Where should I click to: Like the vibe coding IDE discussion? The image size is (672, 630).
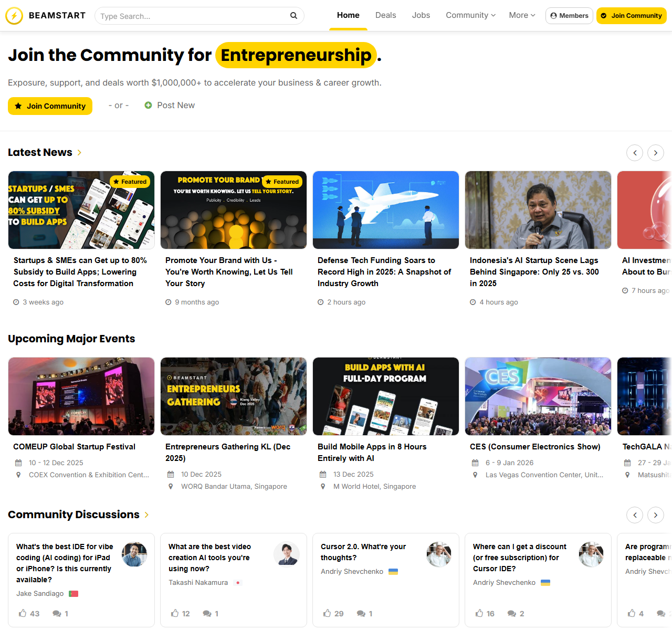click(x=23, y=613)
